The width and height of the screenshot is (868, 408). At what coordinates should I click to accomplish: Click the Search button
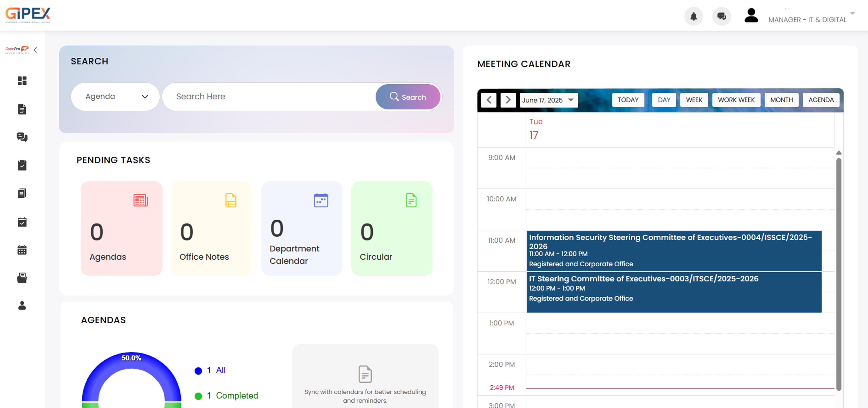[408, 97]
